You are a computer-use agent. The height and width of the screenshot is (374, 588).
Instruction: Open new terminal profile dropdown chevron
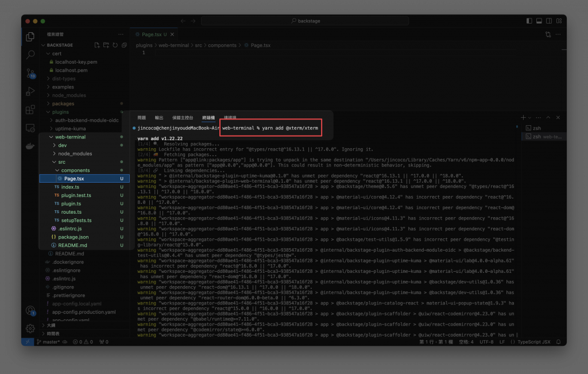coord(529,118)
